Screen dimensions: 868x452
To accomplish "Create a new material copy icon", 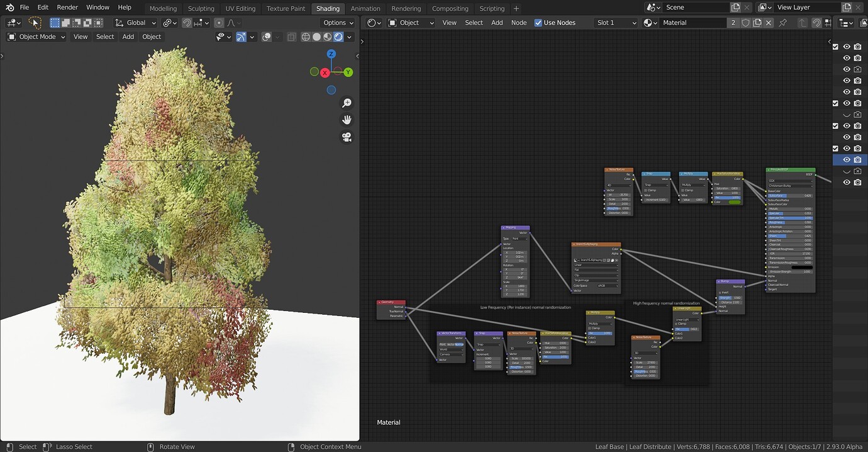I will 758,23.
